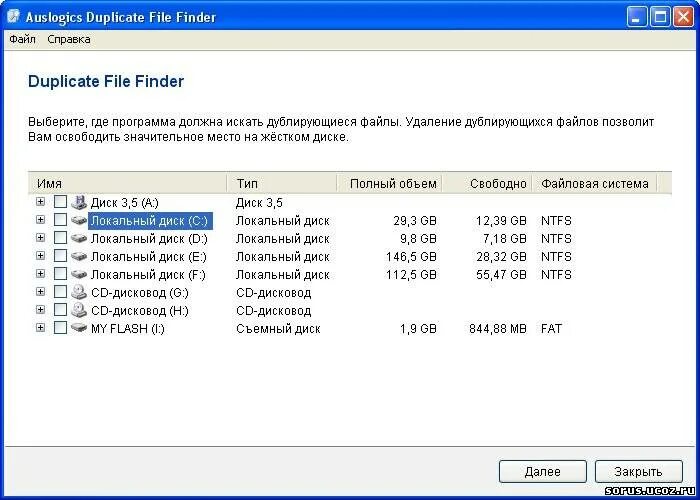The width and height of the screenshot is (700, 500).
Task: Click the CD drive icon for CD-дисковод (G:)
Action: (79, 292)
